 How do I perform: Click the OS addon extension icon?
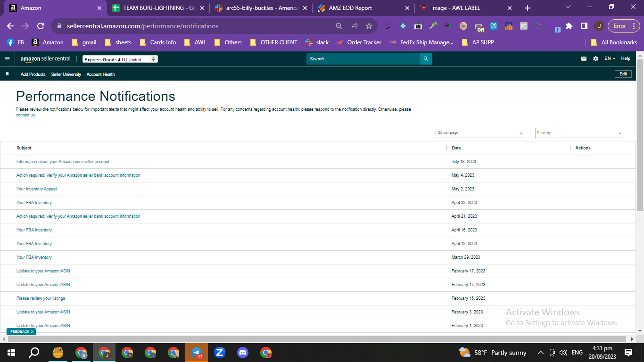point(494,26)
